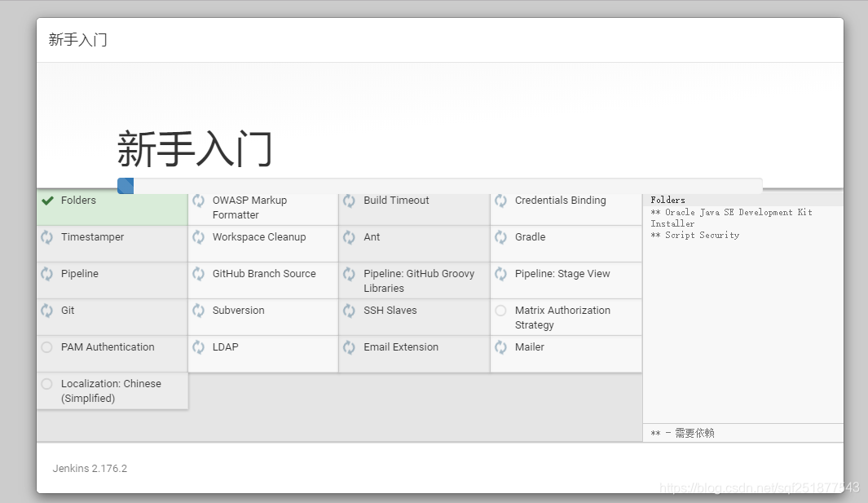Viewport: 868px width, 503px height.
Task: Click the GitHub Branch Source plugin label
Action: point(264,274)
